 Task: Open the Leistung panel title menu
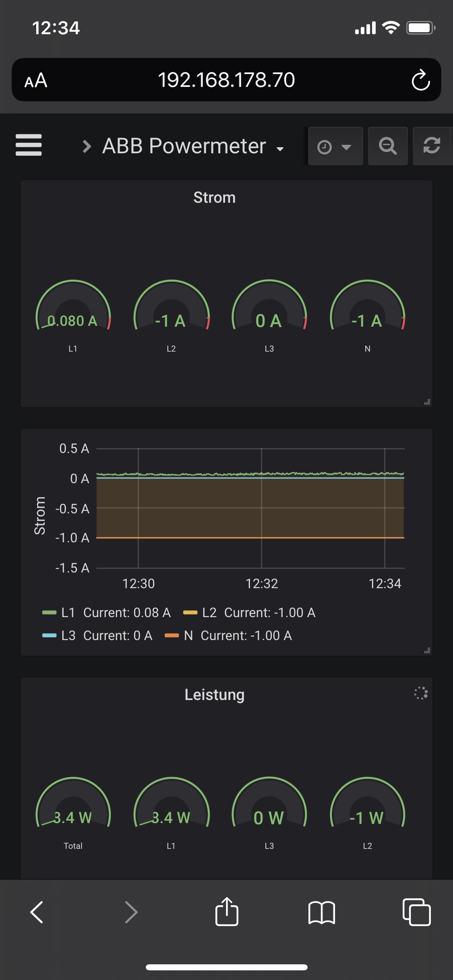(214, 695)
